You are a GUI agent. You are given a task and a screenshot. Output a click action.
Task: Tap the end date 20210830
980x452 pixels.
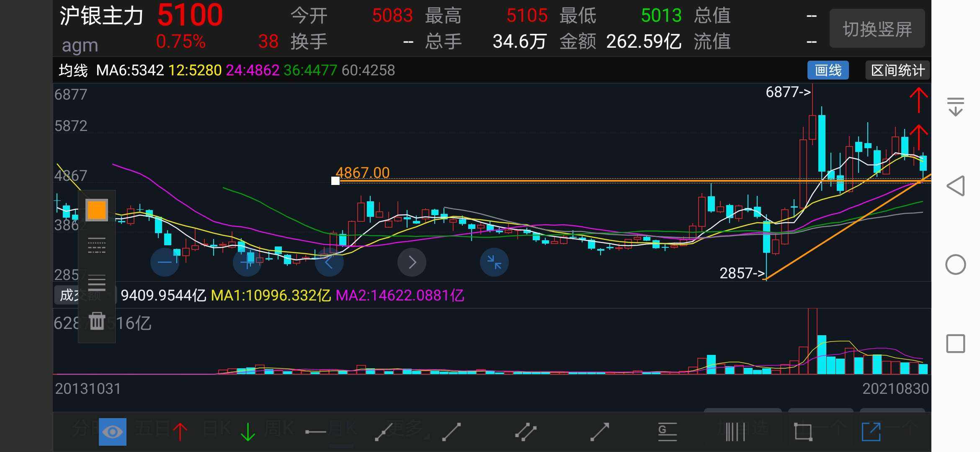tap(895, 389)
